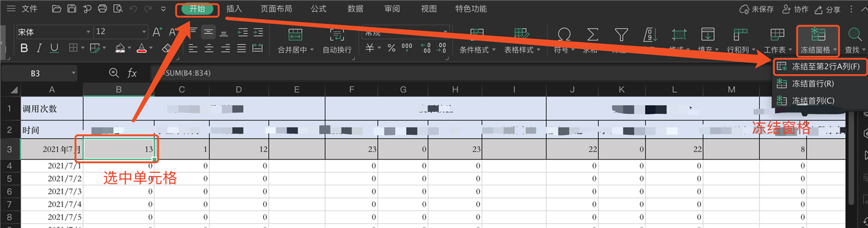The height and width of the screenshot is (228, 868).
Task: Decrease cell indent
Action: (x=242, y=32)
